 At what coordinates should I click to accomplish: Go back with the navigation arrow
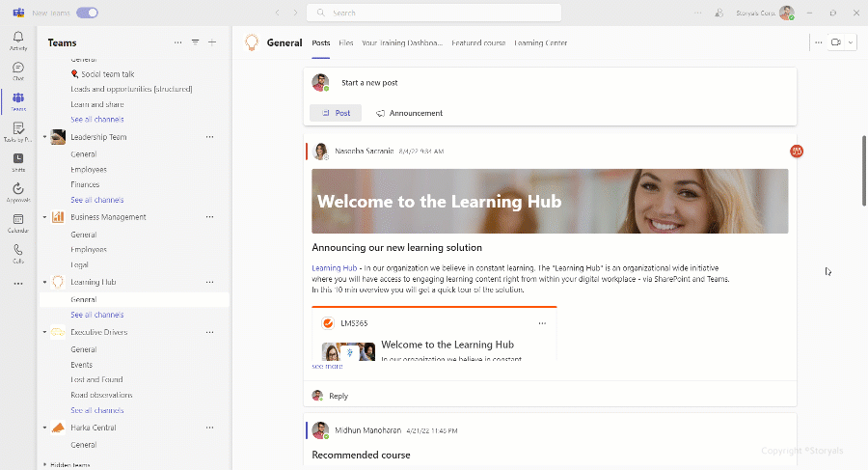click(278, 13)
